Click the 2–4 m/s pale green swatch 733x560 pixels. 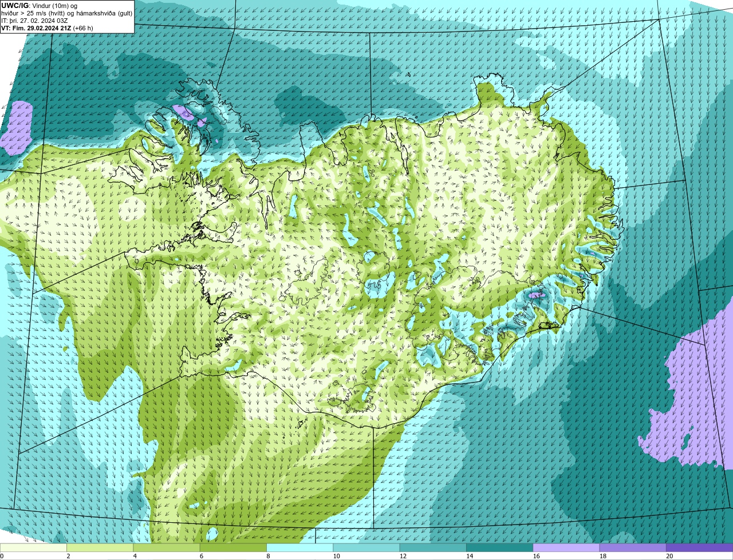pos(100,547)
